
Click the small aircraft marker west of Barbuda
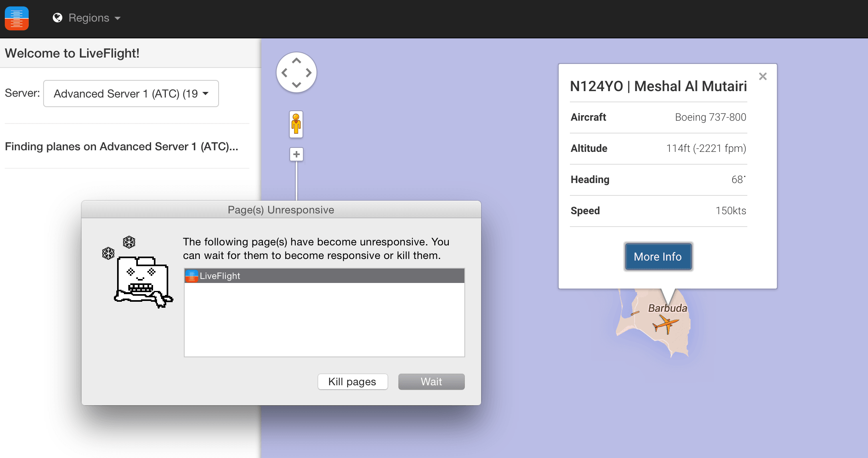pos(635,313)
